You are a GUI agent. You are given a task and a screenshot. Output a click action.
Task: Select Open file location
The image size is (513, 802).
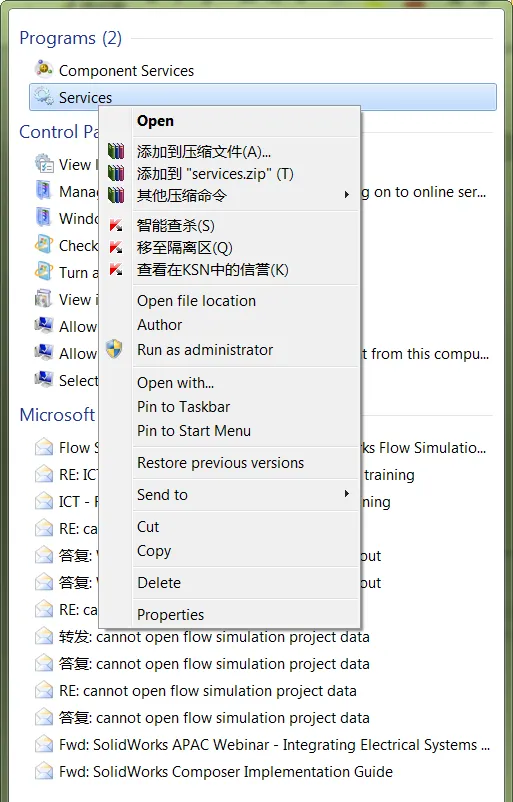(x=196, y=301)
